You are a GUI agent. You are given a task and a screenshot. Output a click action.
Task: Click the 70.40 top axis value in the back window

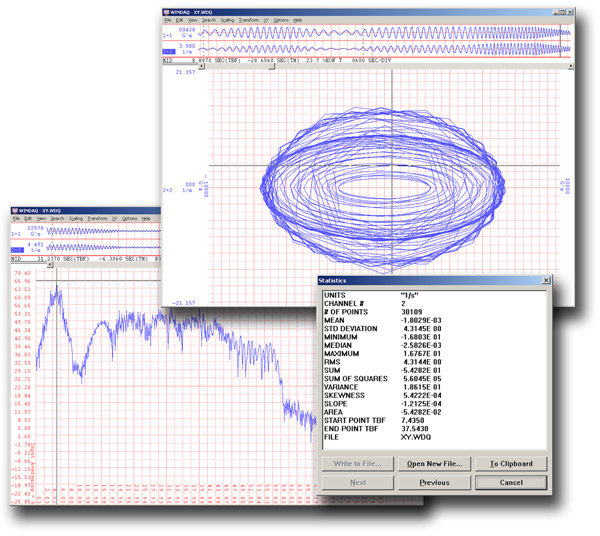pyautogui.click(x=22, y=273)
